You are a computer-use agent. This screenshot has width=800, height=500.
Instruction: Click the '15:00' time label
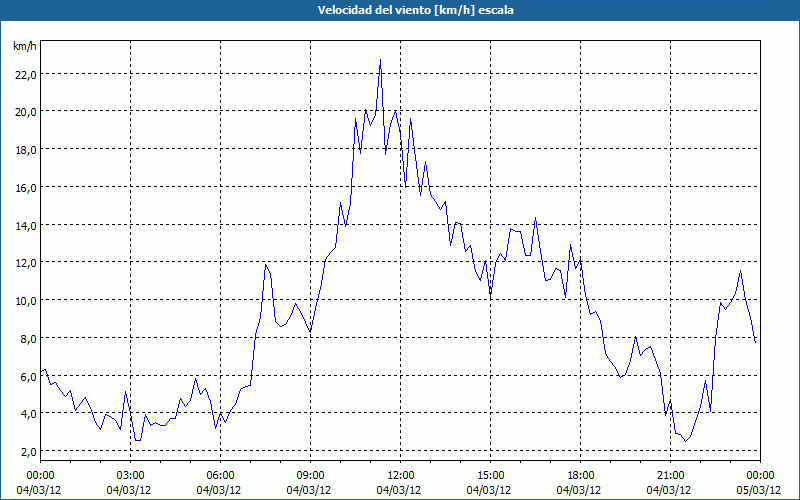tap(490, 476)
